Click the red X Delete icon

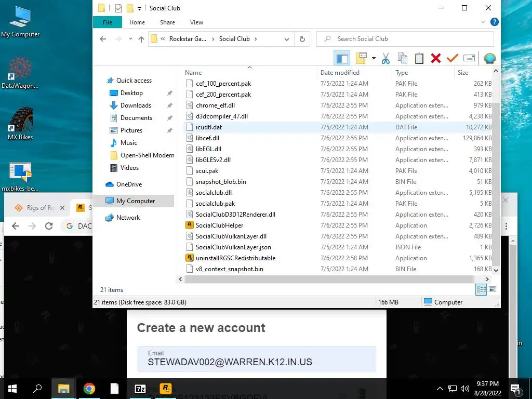(x=436, y=58)
